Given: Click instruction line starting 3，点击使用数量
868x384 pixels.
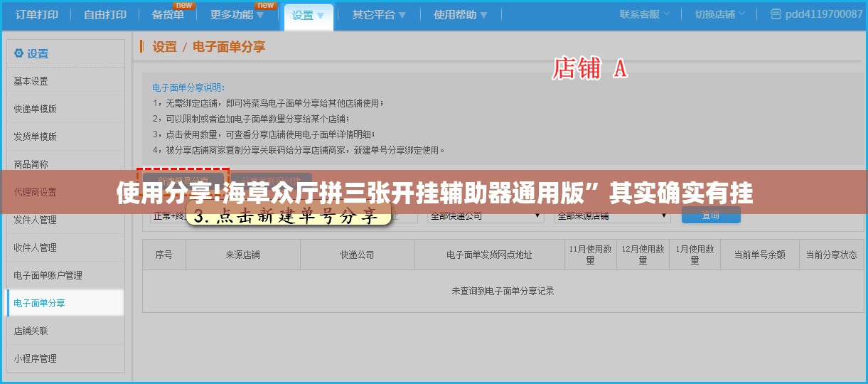Looking at the screenshot, I should 263,134.
